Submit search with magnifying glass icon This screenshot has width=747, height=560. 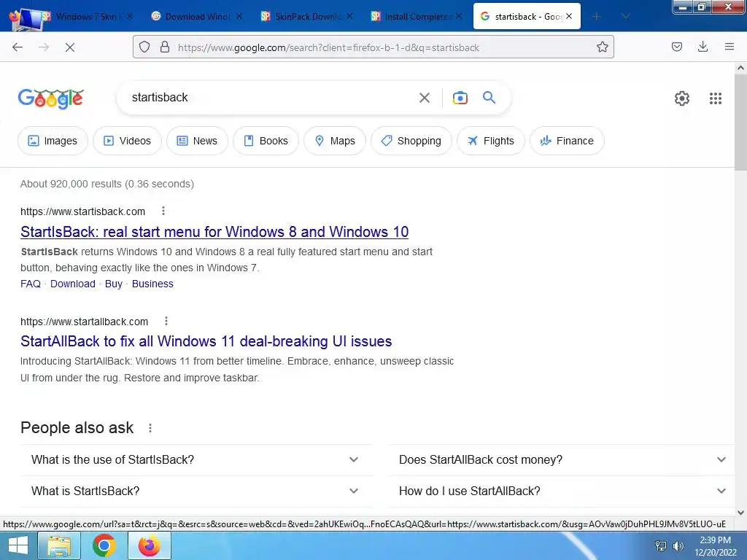[489, 98]
